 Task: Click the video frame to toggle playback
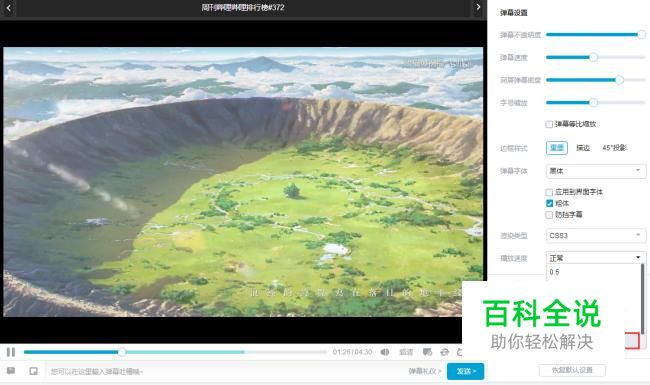point(243,182)
